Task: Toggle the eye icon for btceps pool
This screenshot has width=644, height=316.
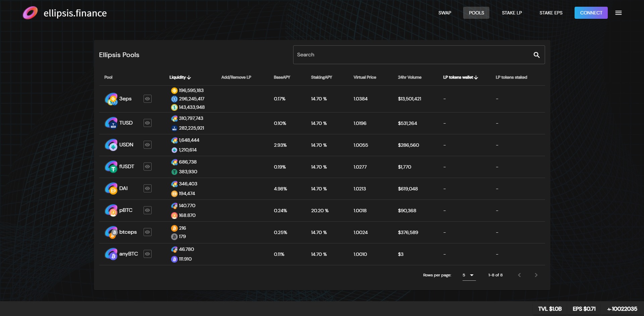Action: click(x=147, y=232)
